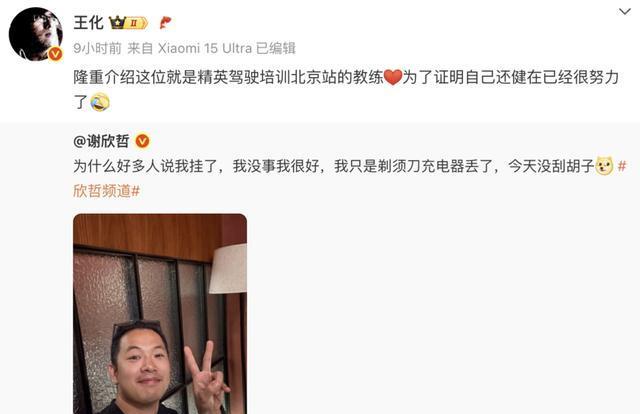Click the doge emoji in repost

tap(604, 166)
